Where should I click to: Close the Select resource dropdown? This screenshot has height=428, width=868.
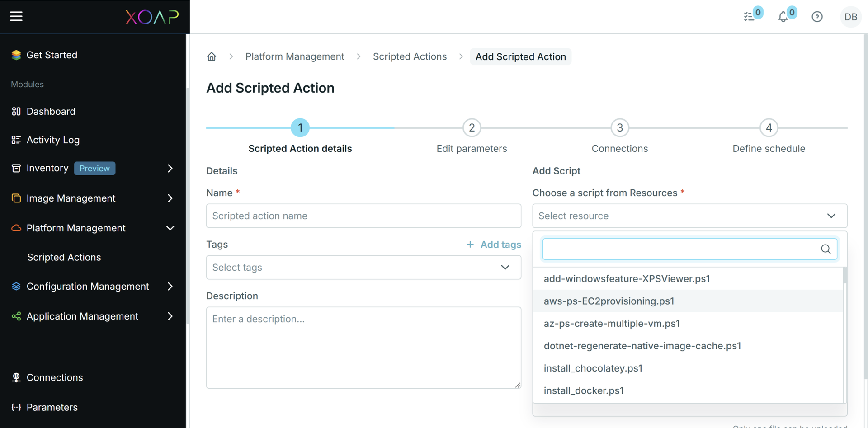pyautogui.click(x=831, y=216)
